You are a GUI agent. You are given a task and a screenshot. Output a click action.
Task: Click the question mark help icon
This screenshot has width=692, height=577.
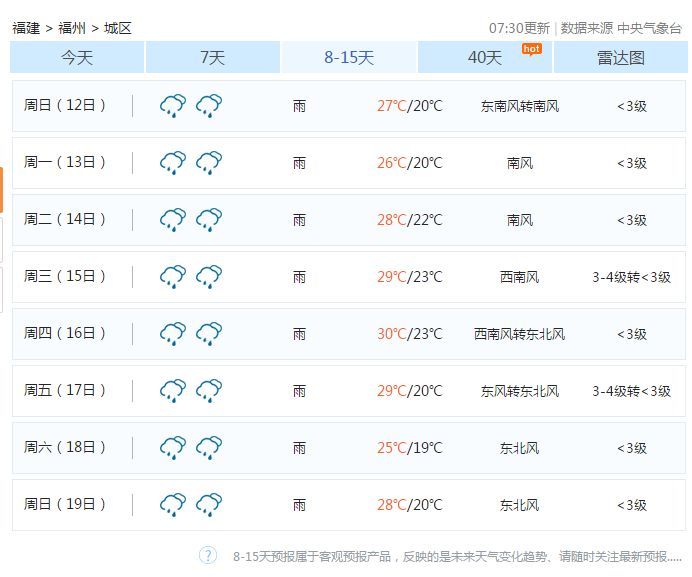208,555
